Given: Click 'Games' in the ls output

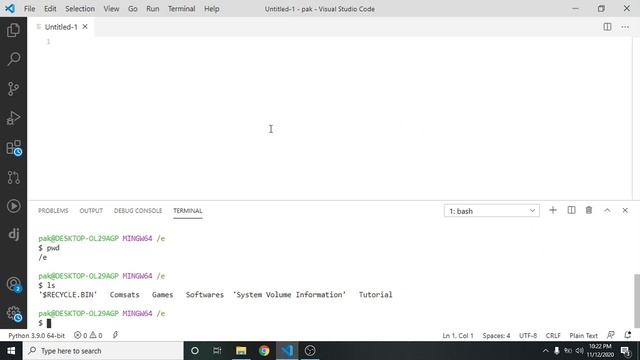Looking at the screenshot, I should click(162, 295).
